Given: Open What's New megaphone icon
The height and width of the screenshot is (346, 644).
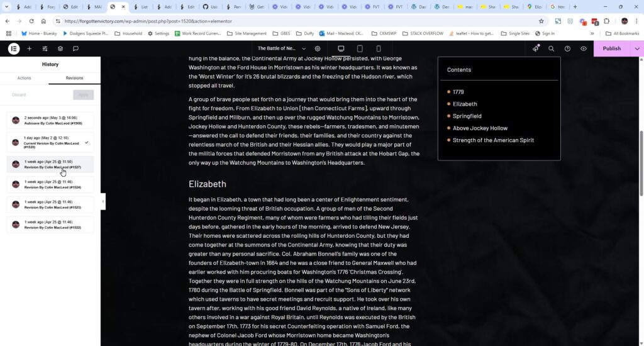Looking at the screenshot, I should 536,48.
